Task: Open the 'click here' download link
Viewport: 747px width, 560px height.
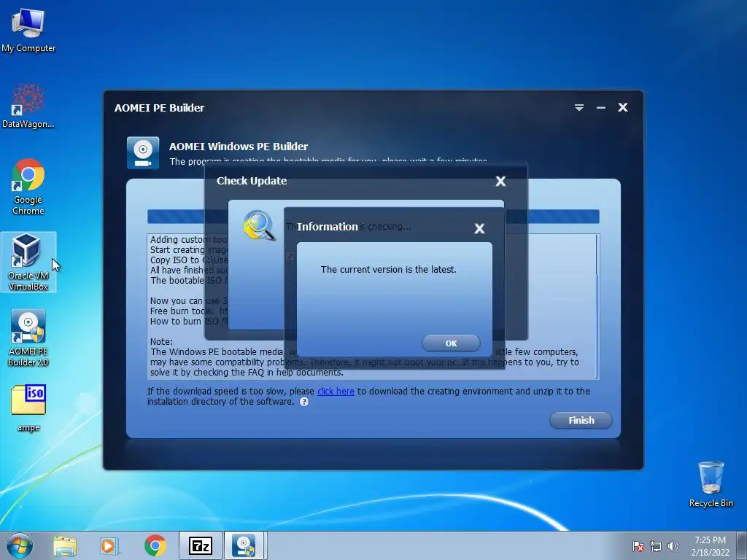Action: pyautogui.click(x=336, y=391)
